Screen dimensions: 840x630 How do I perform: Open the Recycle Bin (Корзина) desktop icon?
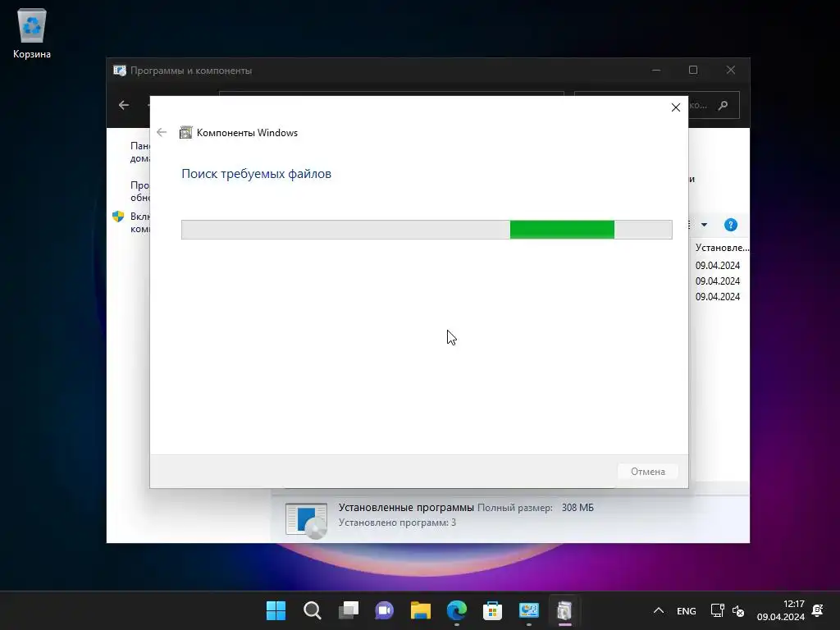[32, 33]
